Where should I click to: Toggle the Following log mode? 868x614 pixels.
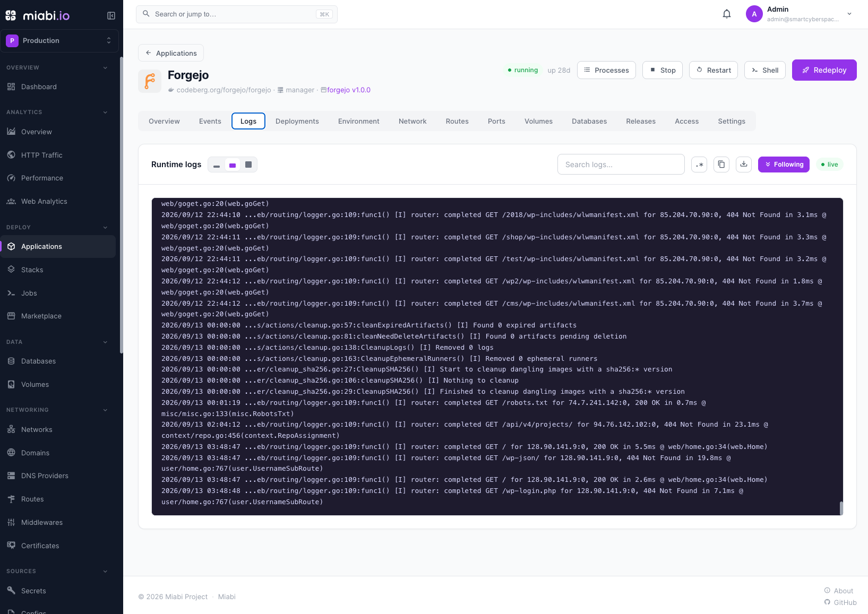pyautogui.click(x=784, y=165)
